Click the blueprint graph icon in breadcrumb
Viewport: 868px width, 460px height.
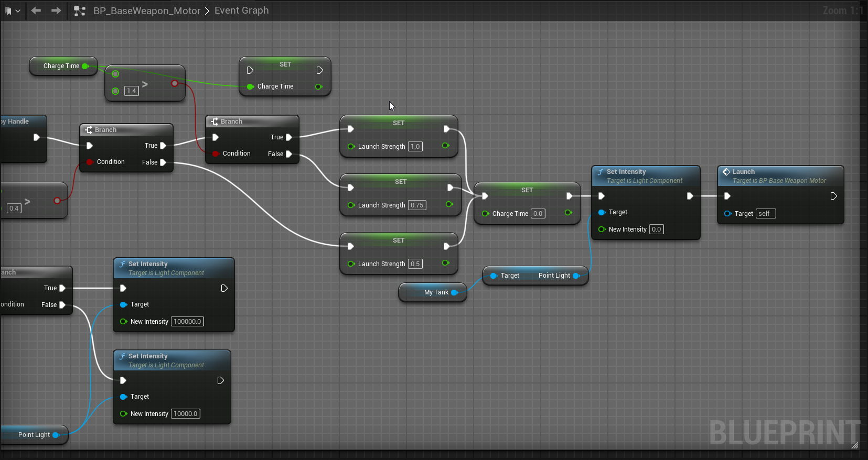pyautogui.click(x=80, y=10)
